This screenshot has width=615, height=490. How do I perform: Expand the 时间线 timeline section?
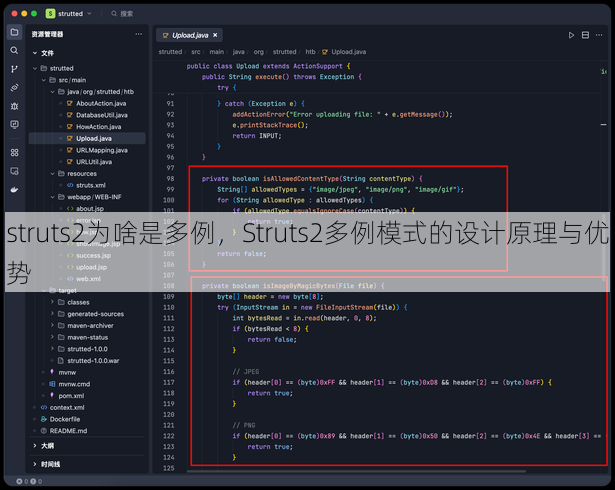pos(35,464)
